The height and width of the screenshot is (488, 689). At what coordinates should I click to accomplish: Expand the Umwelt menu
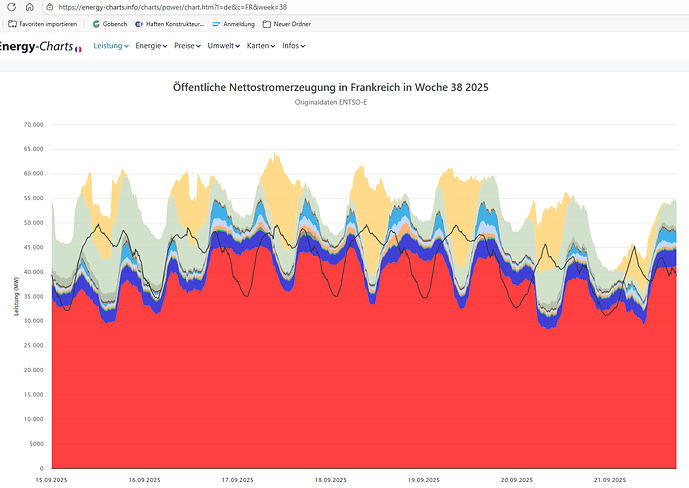click(224, 46)
